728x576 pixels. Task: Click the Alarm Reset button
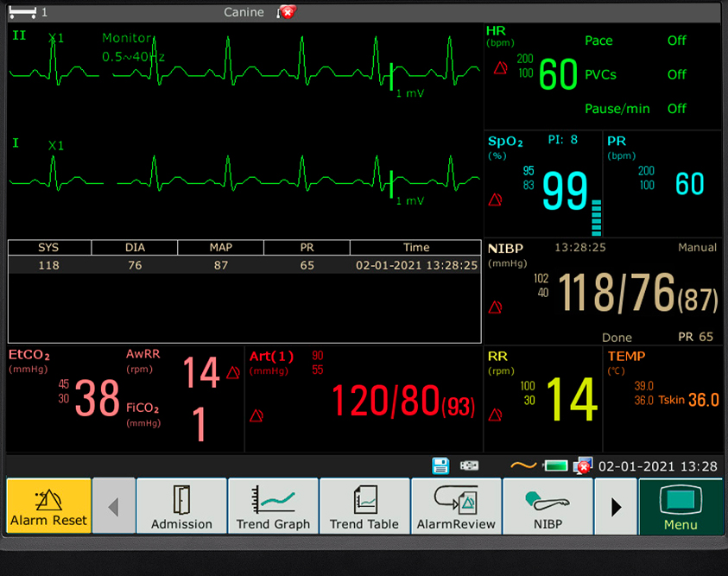coord(48,506)
